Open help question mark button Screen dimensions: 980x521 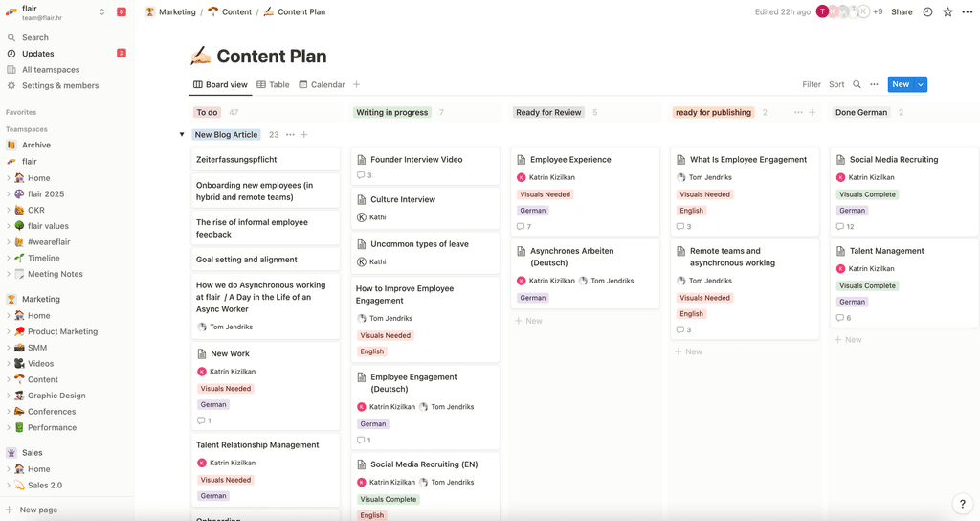click(x=963, y=504)
